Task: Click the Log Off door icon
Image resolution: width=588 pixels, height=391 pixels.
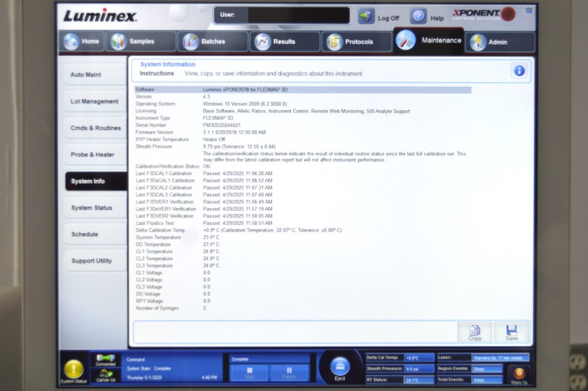Action: pyautogui.click(x=366, y=16)
